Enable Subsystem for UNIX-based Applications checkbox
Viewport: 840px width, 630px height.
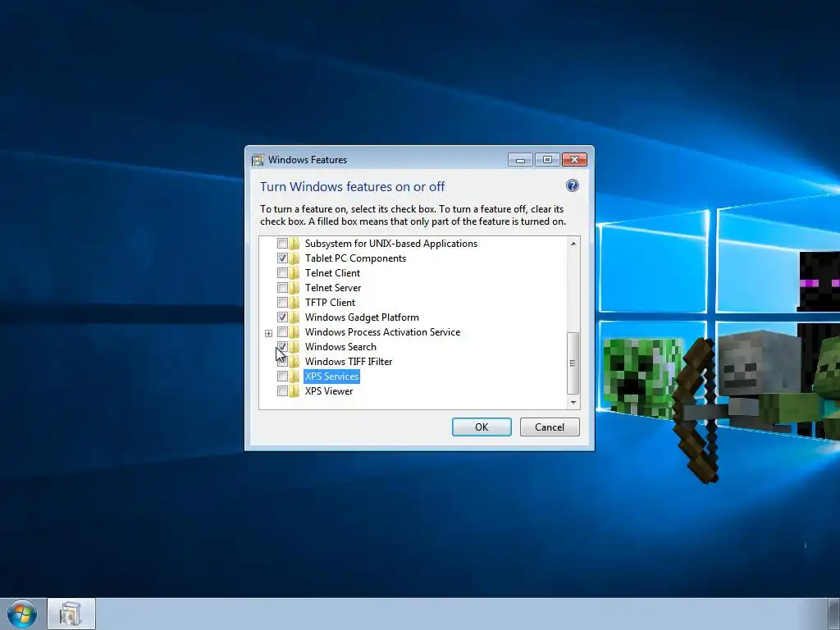pos(282,244)
